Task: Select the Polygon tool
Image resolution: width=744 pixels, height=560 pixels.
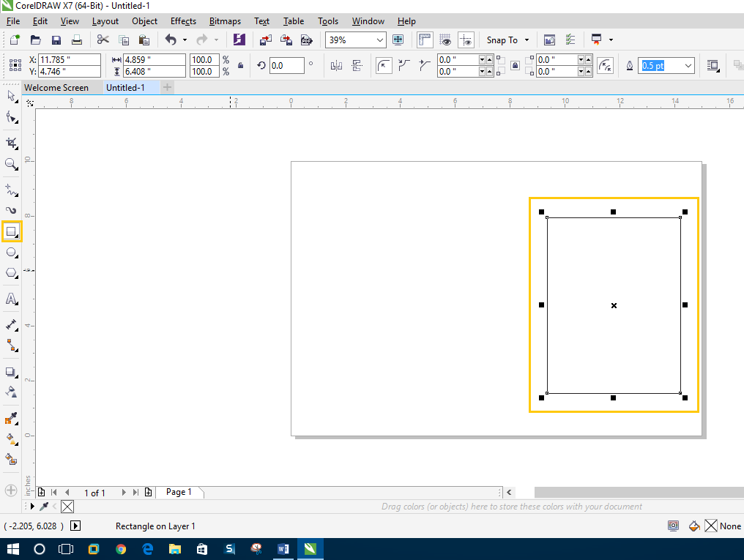Action: click(11, 274)
